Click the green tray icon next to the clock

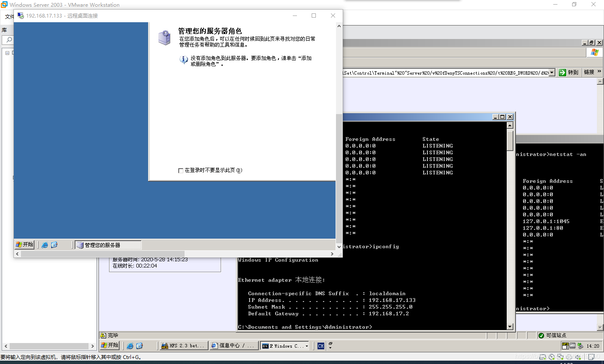pyautogui.click(x=580, y=346)
